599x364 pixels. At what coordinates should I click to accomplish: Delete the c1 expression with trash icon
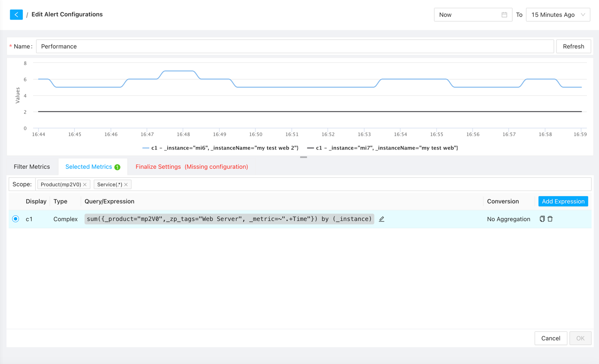[550, 219]
